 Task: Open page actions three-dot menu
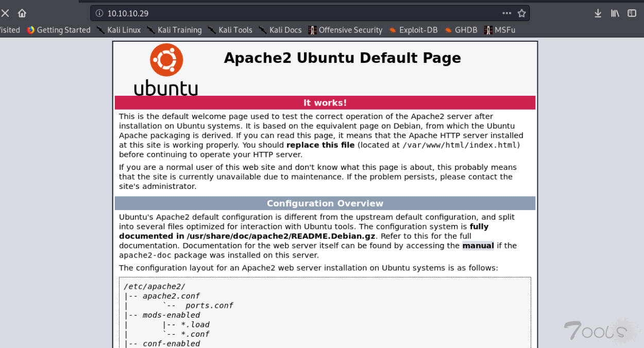507,13
